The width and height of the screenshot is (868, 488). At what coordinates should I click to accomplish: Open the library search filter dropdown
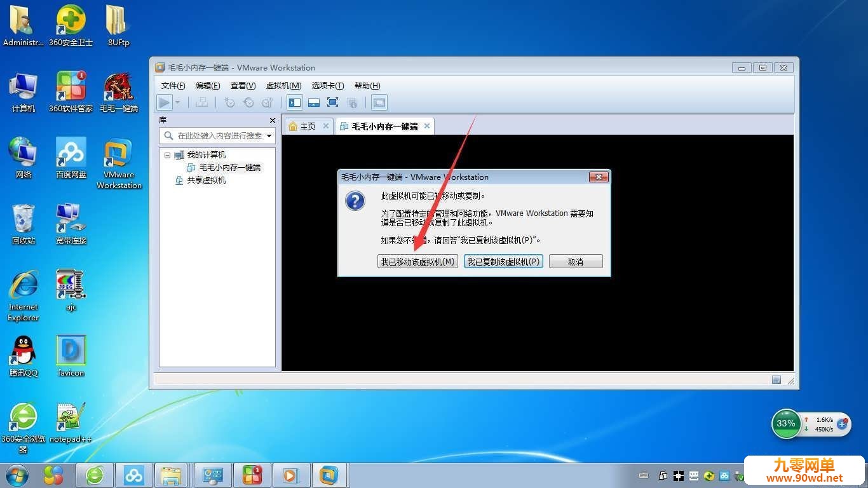point(269,136)
